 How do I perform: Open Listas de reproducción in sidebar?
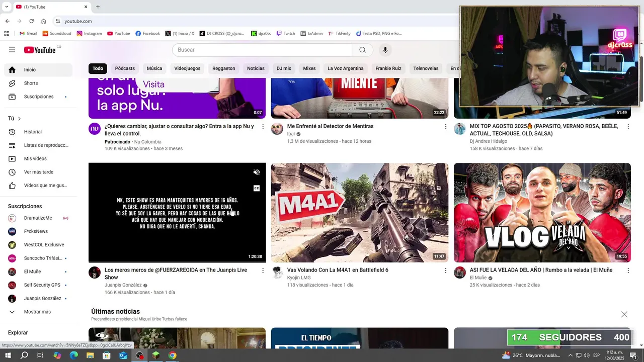(38, 145)
